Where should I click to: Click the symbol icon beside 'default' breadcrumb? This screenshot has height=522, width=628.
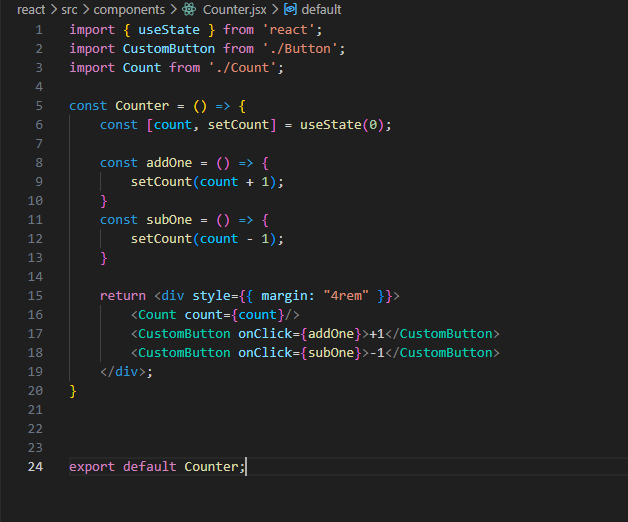pyautogui.click(x=290, y=9)
